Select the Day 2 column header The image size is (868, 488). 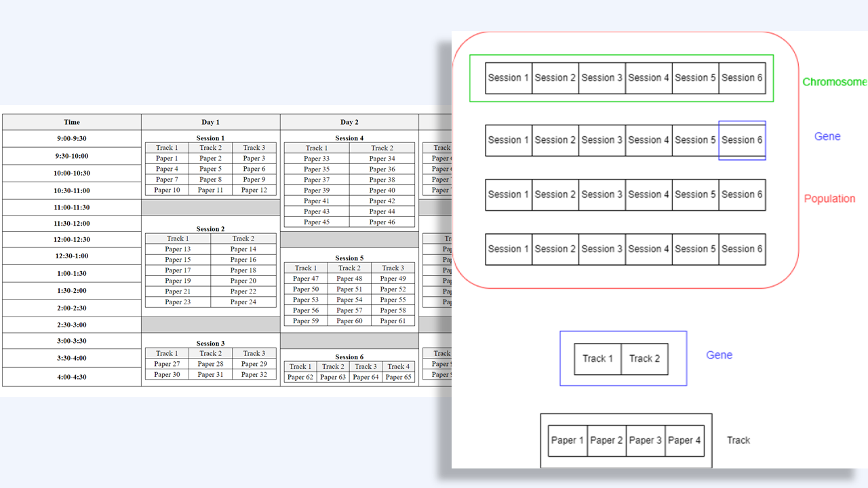click(349, 122)
